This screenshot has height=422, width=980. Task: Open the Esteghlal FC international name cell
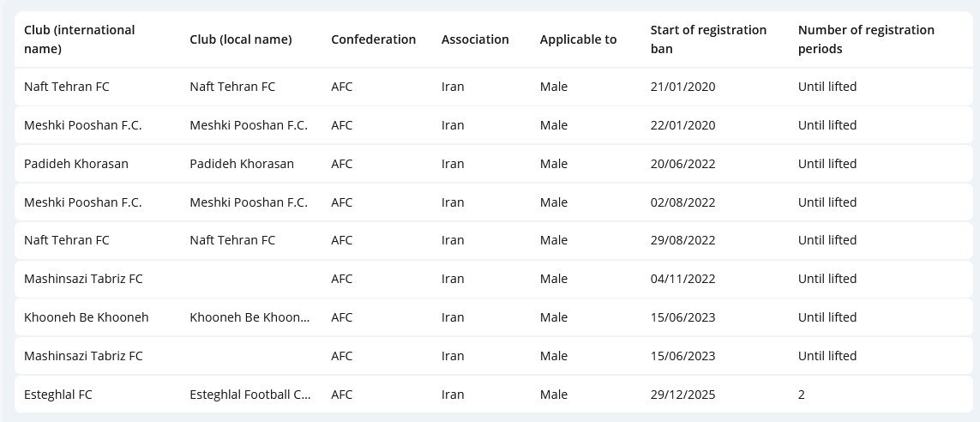click(x=58, y=395)
